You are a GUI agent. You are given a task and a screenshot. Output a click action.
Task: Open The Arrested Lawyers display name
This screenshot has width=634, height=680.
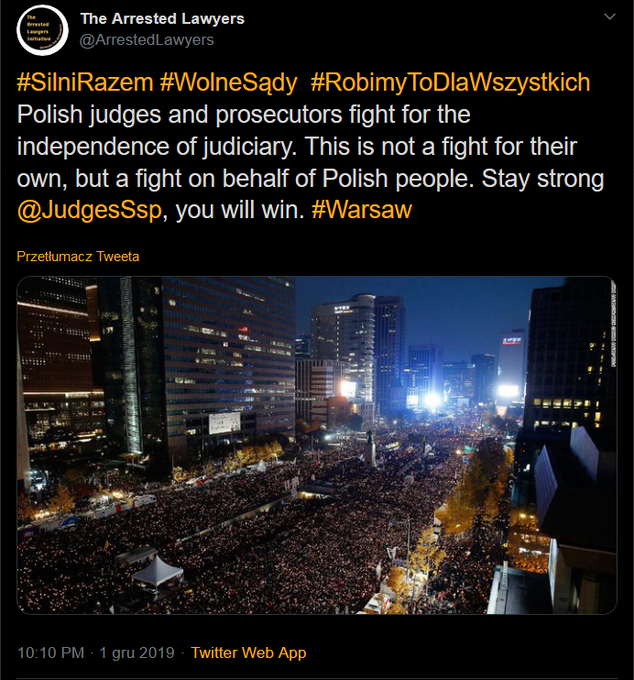(162, 19)
